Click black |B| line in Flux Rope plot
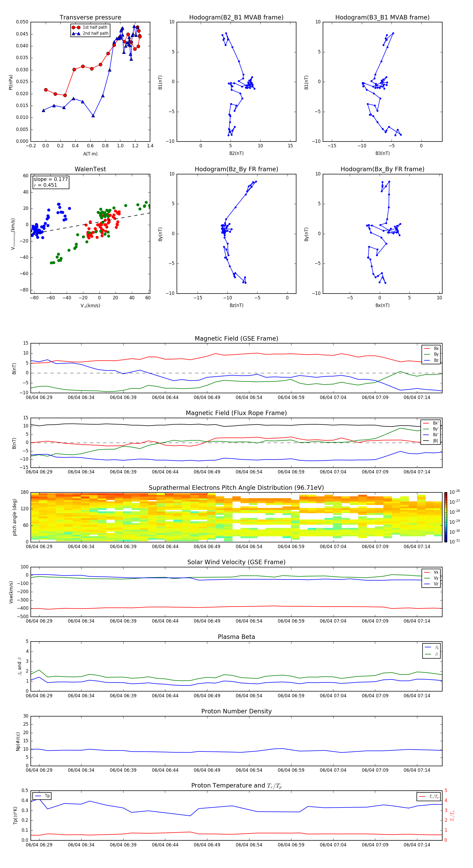This screenshot has width=473, height=868. pos(236,425)
